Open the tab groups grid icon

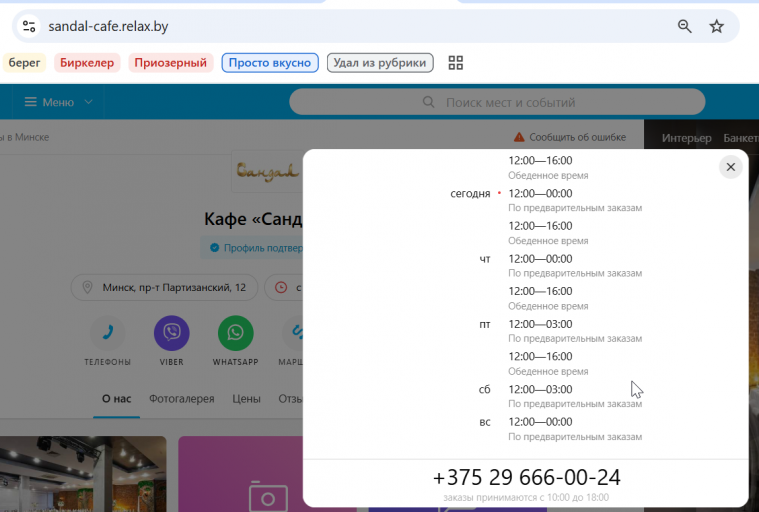[x=455, y=63]
